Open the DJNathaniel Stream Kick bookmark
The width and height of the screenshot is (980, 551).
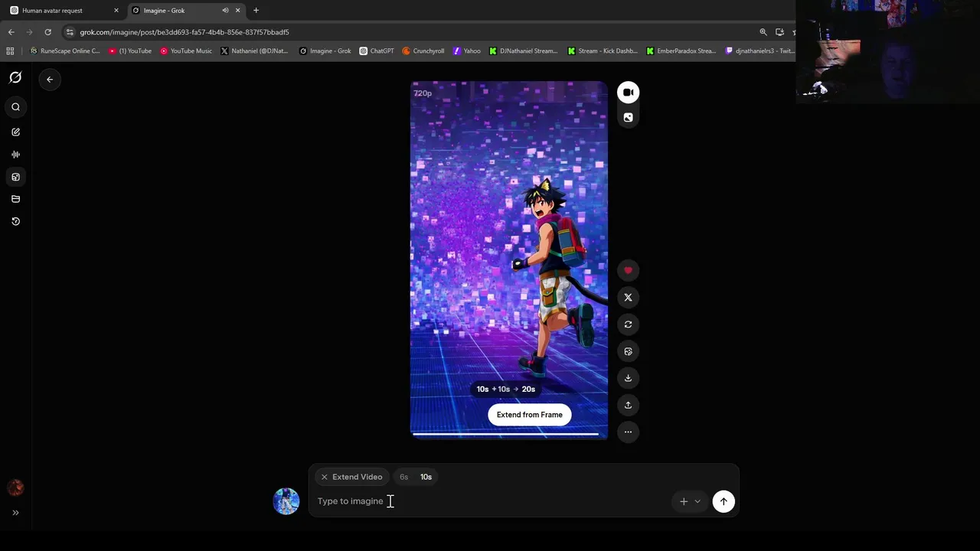pyautogui.click(x=524, y=51)
